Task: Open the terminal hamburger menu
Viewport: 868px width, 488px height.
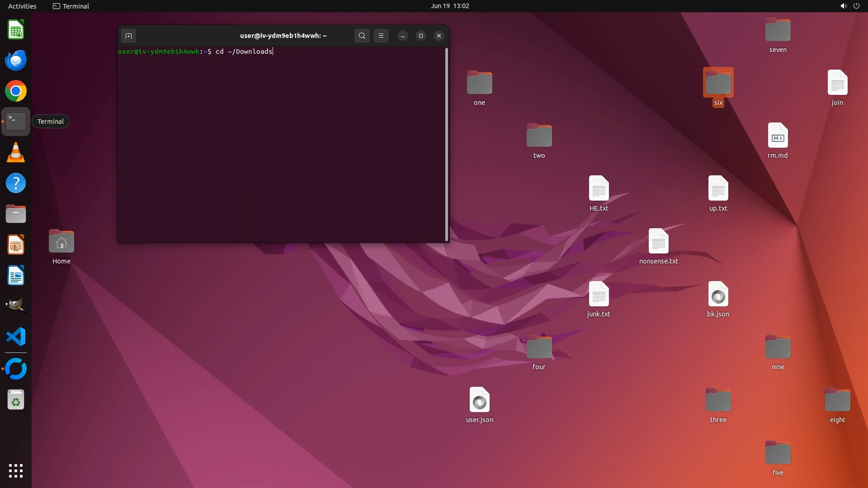Action: click(381, 36)
